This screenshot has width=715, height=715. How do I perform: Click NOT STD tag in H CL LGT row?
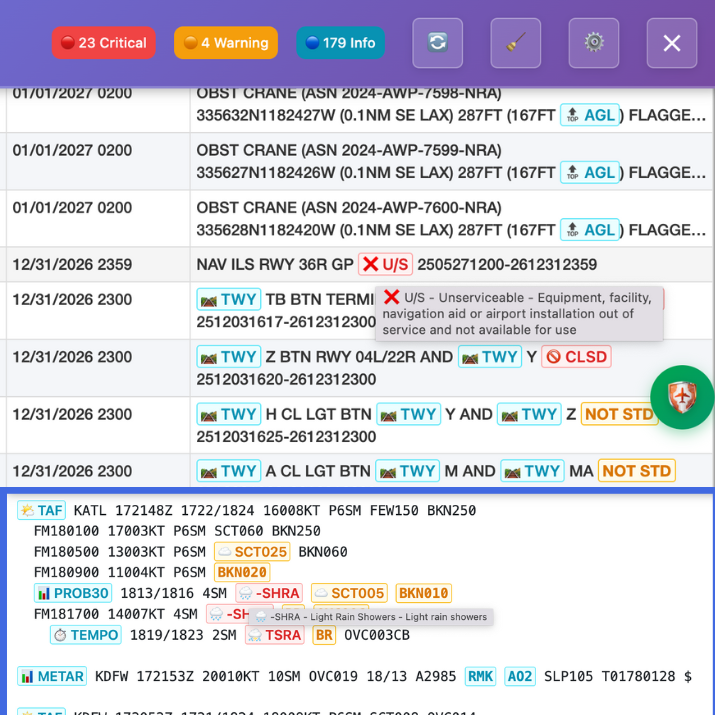click(619, 414)
